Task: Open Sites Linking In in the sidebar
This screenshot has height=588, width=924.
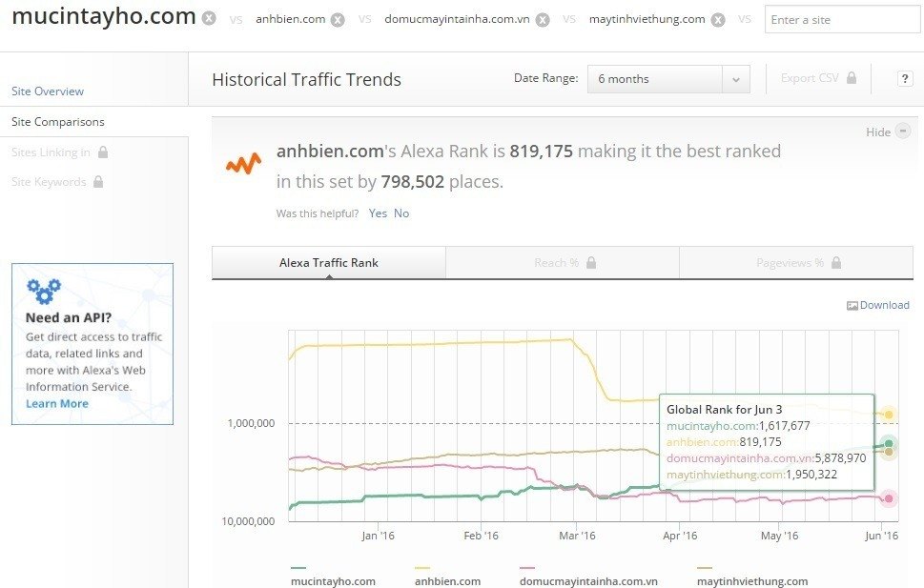Action: 51,152
